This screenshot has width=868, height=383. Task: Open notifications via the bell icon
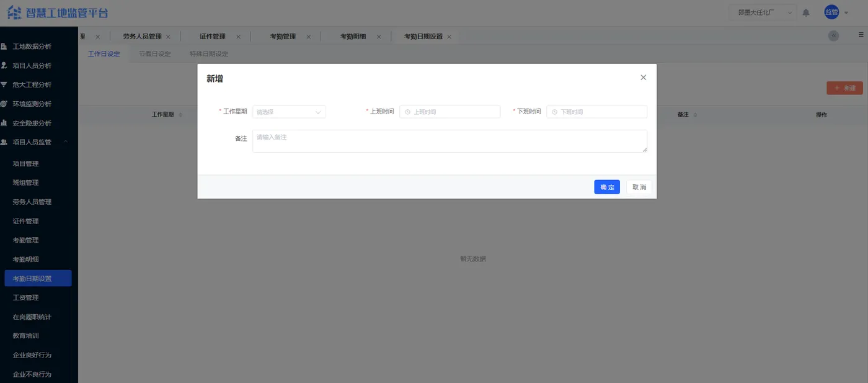806,12
